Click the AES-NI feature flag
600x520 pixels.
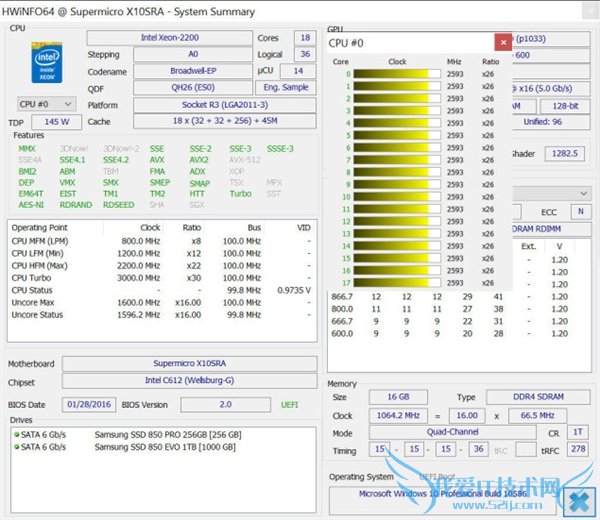pyautogui.click(x=31, y=205)
